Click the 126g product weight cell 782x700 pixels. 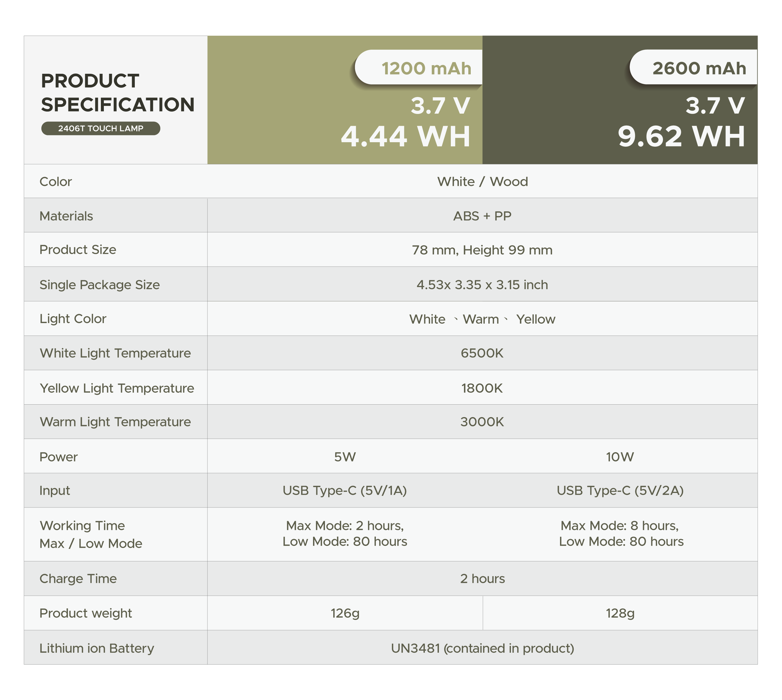[x=345, y=613]
